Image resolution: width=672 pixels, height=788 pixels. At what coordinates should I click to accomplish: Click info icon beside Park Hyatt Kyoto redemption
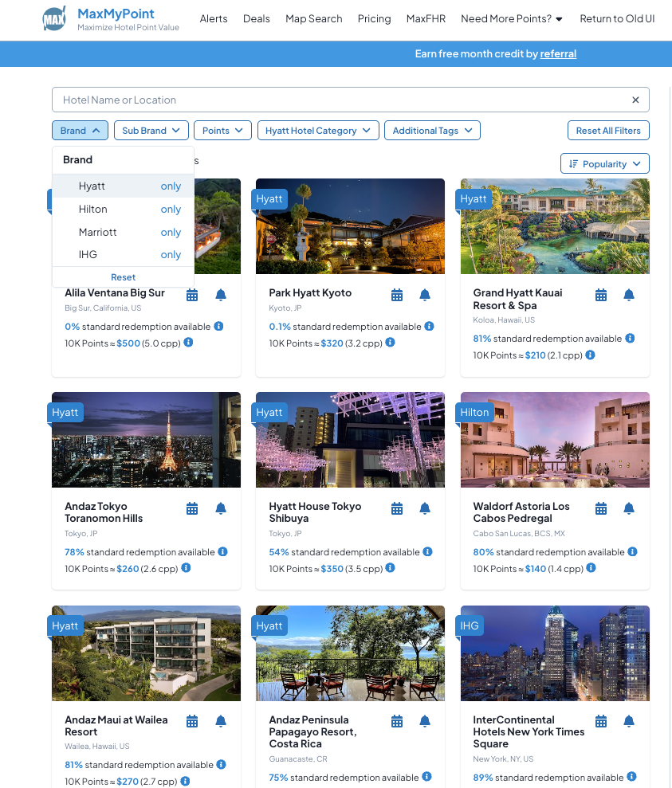click(x=429, y=327)
